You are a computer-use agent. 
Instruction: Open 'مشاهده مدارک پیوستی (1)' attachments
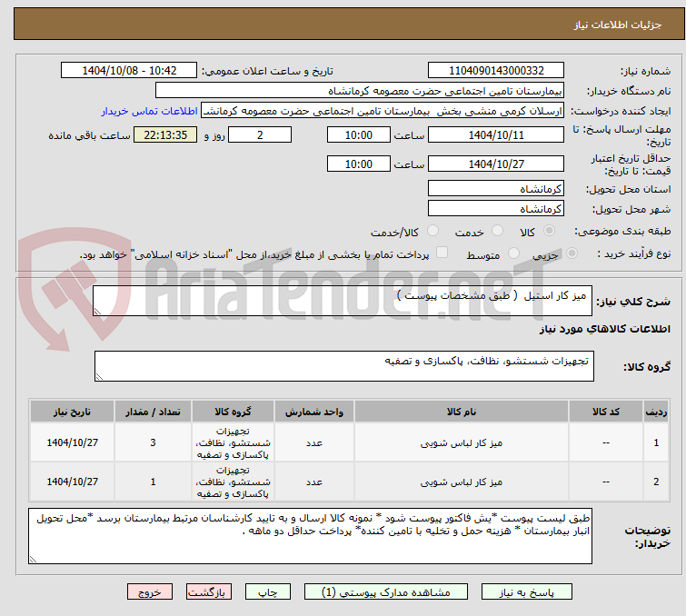pyautogui.click(x=385, y=592)
